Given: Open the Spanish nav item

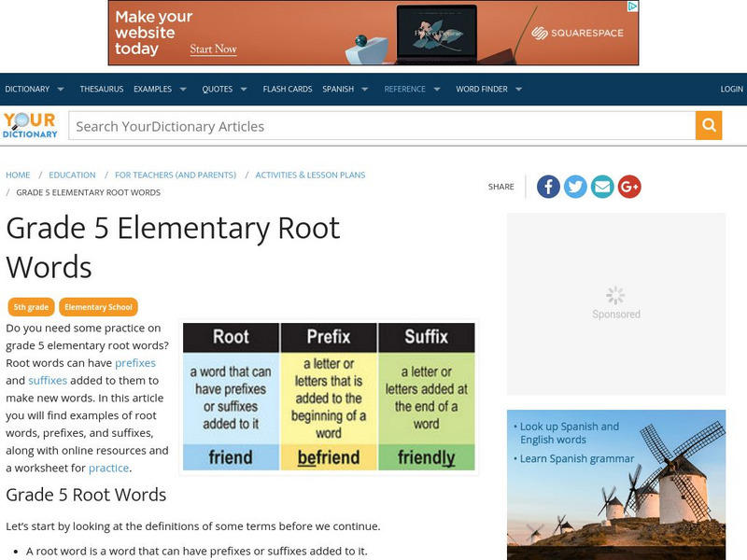Looking at the screenshot, I should [x=338, y=89].
